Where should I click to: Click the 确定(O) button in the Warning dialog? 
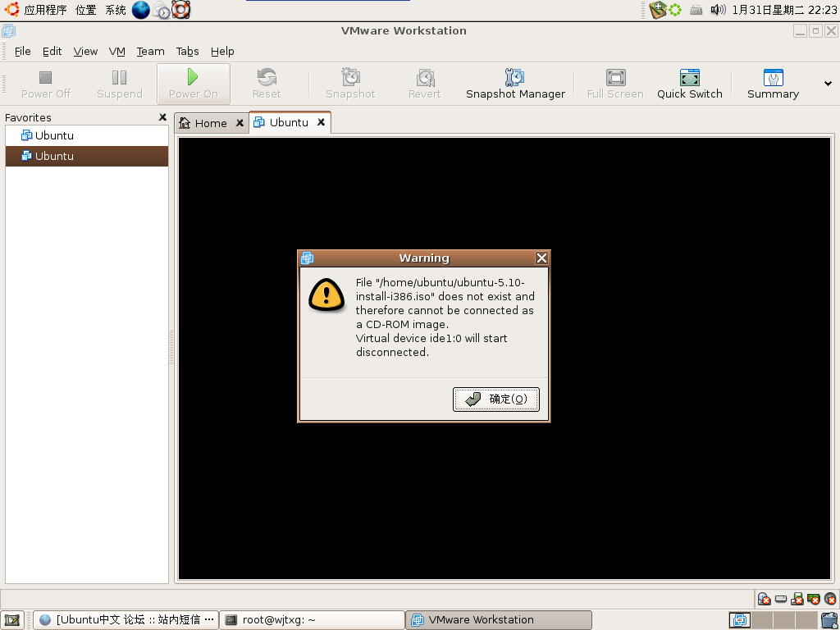pyautogui.click(x=496, y=399)
